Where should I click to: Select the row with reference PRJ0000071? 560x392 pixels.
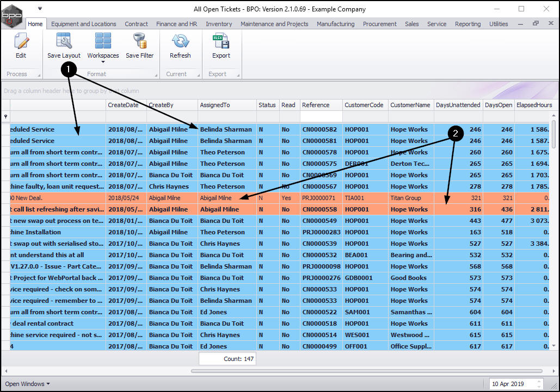pos(275,198)
